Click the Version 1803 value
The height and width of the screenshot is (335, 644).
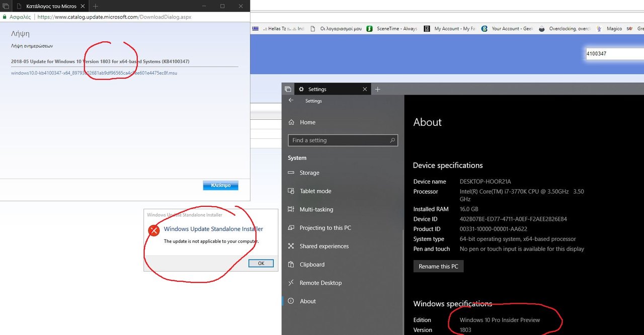coord(465,330)
